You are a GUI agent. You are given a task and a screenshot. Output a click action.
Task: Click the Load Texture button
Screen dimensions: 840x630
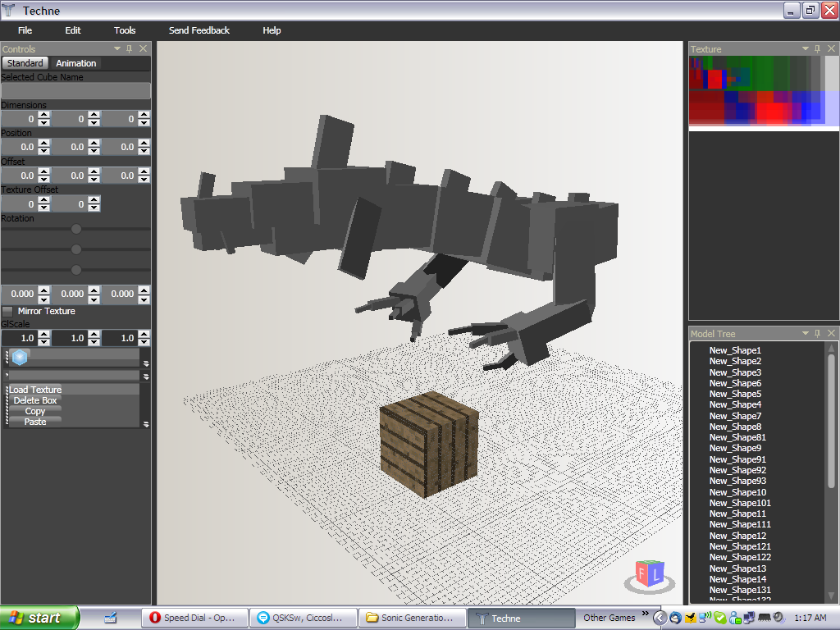click(35, 390)
